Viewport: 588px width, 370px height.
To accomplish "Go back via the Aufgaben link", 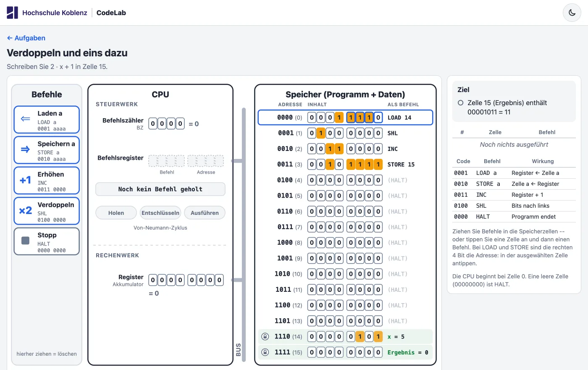I will click(x=26, y=38).
